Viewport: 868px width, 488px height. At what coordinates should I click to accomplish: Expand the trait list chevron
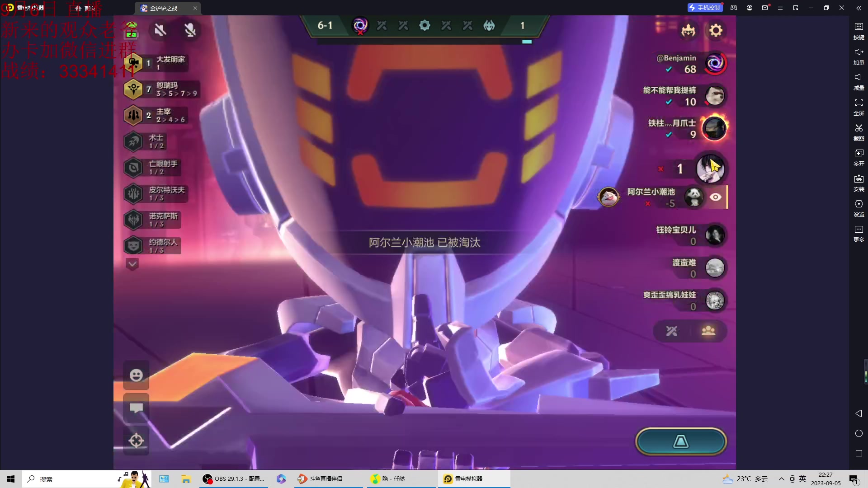coord(132,264)
